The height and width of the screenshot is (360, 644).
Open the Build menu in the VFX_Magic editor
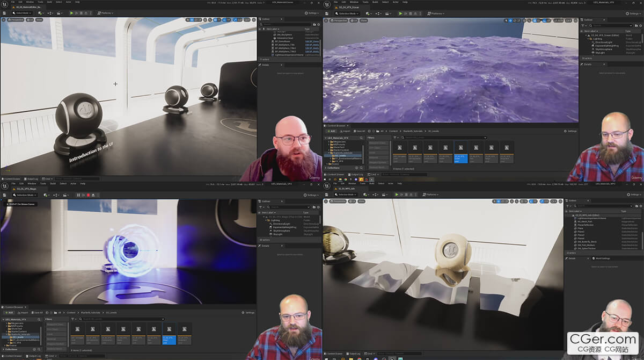pyautogui.click(x=53, y=183)
